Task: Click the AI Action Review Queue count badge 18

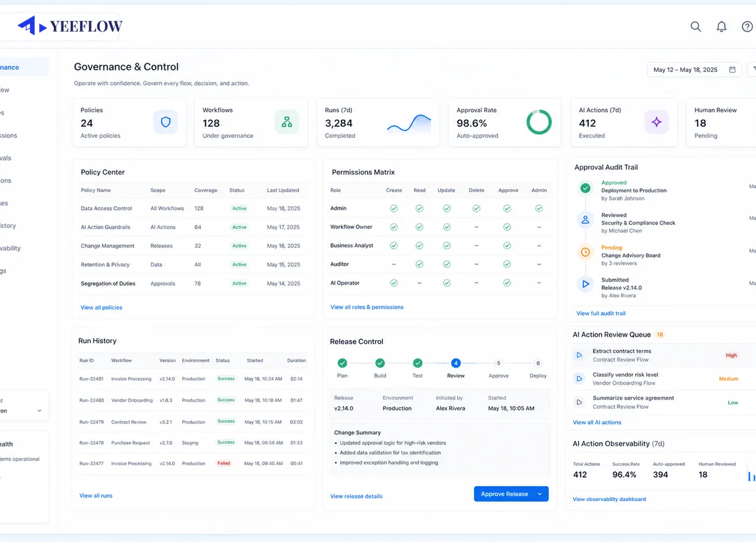Action: (x=660, y=335)
